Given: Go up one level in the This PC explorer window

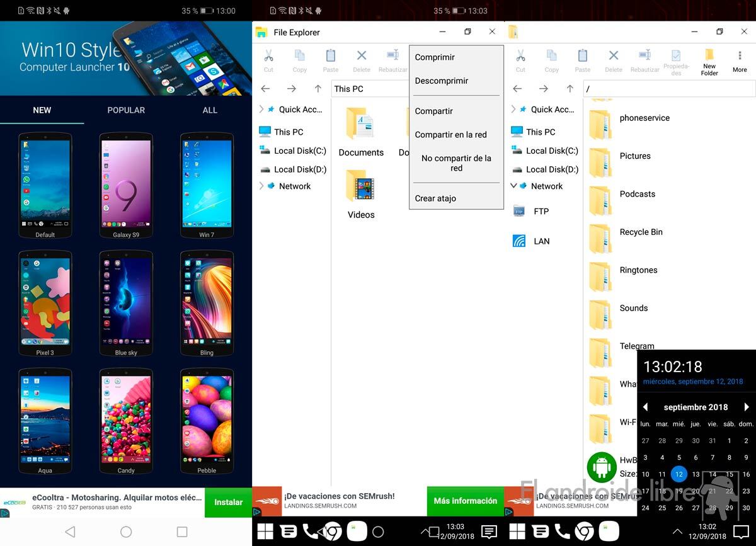Looking at the screenshot, I should tap(318, 89).
